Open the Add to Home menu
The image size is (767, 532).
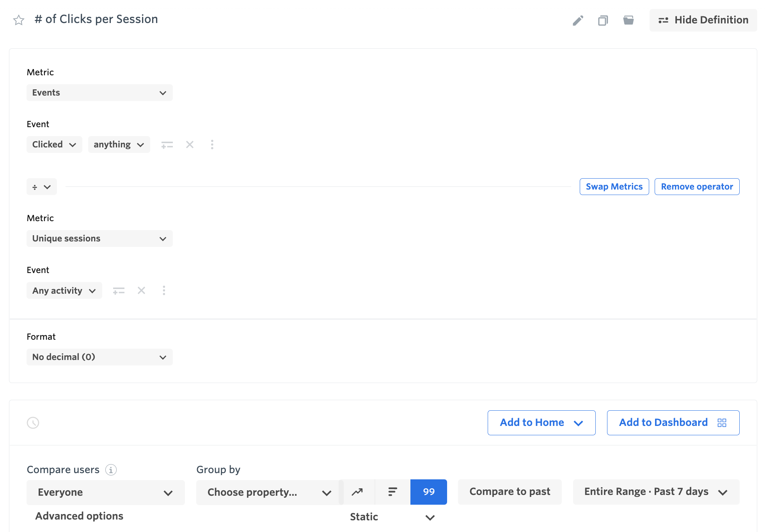click(x=541, y=423)
